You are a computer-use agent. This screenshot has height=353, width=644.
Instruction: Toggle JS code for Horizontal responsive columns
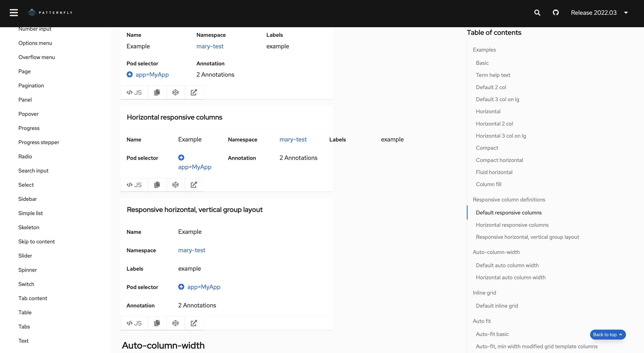134,185
